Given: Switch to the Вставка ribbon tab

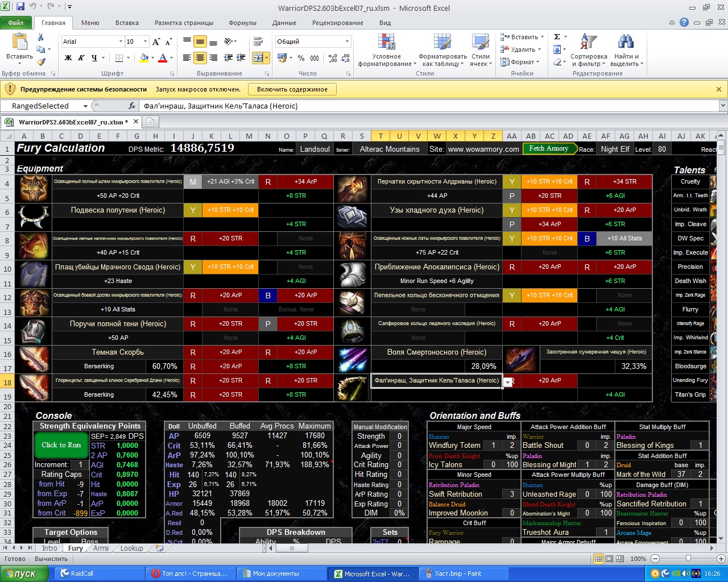Looking at the screenshot, I should (x=127, y=23).
